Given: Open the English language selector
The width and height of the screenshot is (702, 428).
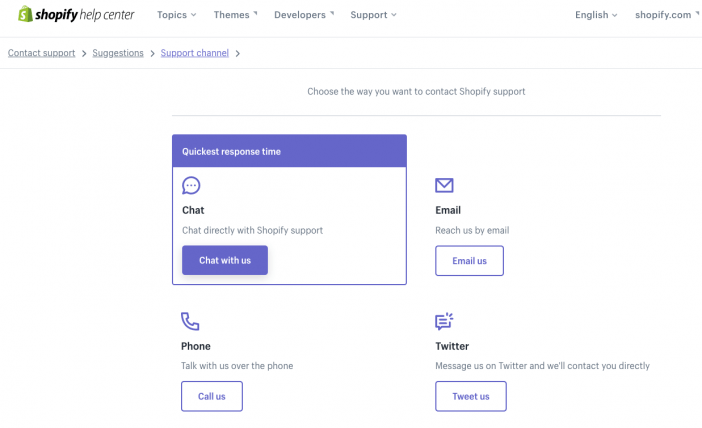Looking at the screenshot, I should click(x=596, y=15).
